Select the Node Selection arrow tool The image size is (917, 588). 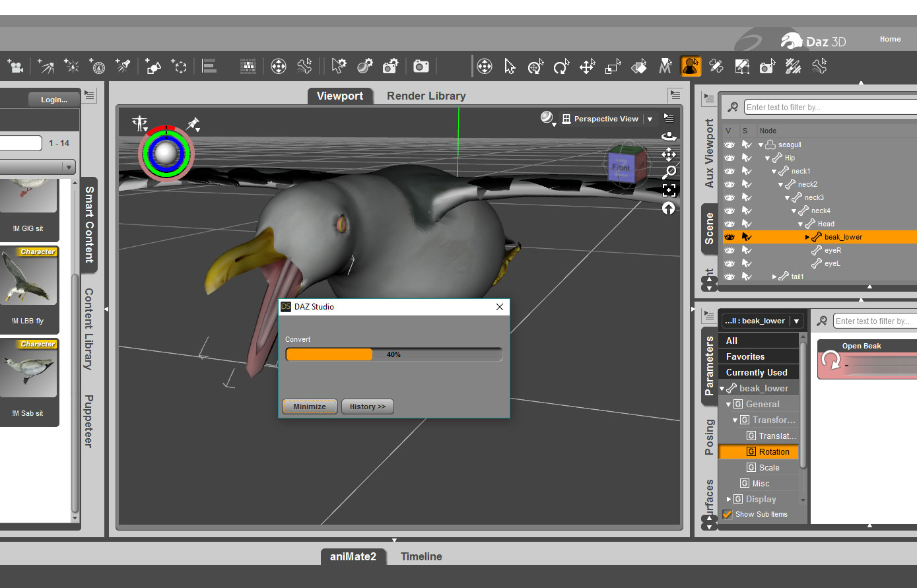point(510,66)
